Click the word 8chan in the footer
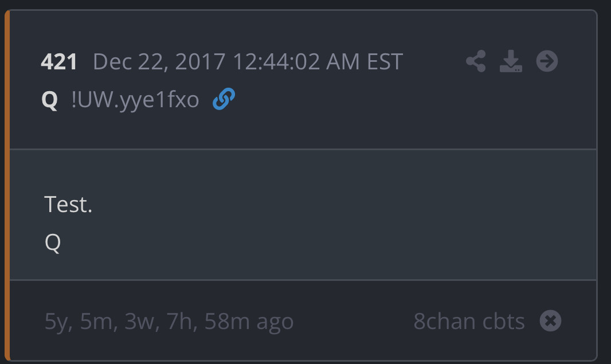 441,322
